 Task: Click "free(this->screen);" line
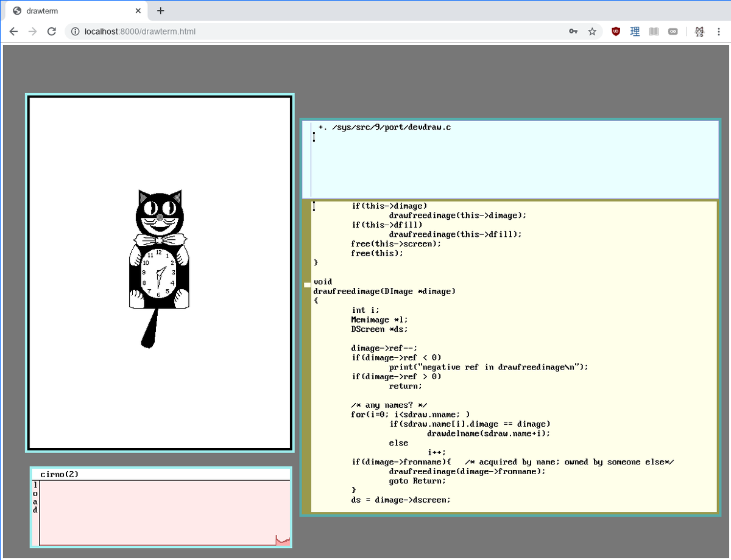coord(396,244)
